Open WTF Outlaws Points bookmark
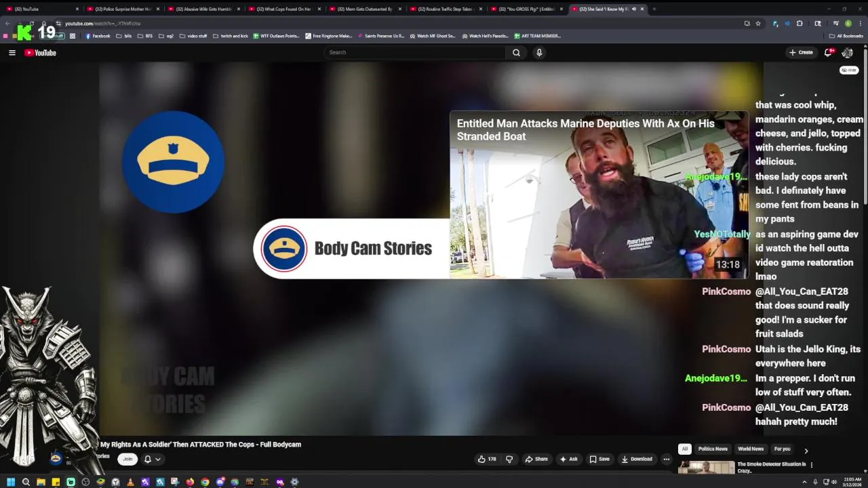Screen dimensions: 868x488 point(276,36)
